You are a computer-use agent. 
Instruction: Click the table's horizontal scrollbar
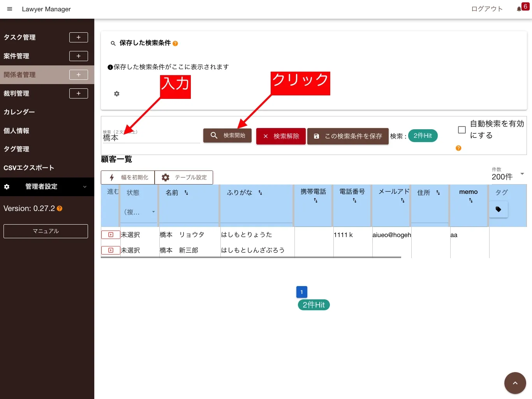[251, 257]
